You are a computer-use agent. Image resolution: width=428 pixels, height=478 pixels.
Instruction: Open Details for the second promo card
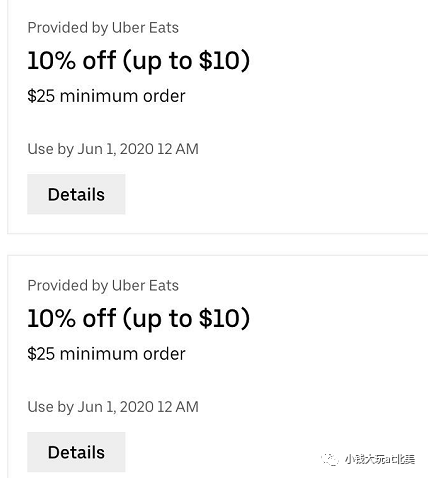tap(76, 452)
